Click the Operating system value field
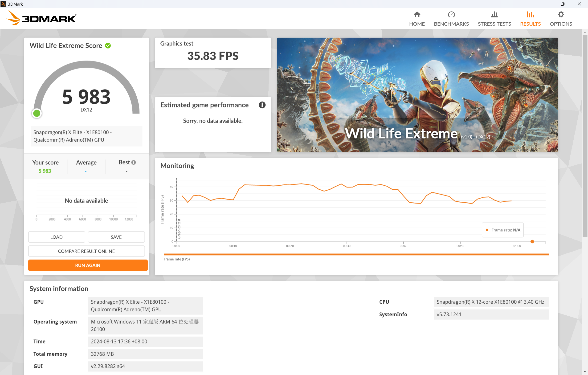This screenshot has width=588, height=375. tap(145, 325)
